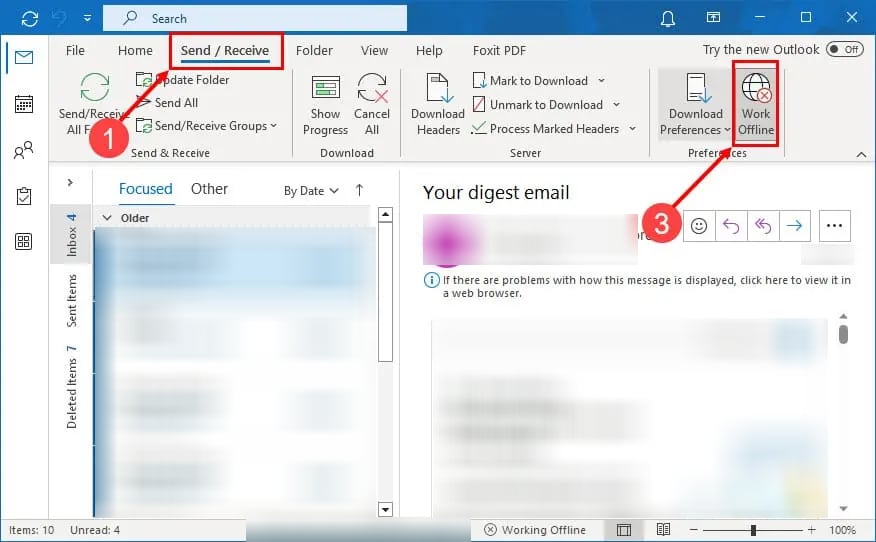Screen dimensions: 876x542
Task: Click the Forward arrow icon
Action: pyautogui.click(x=794, y=226)
